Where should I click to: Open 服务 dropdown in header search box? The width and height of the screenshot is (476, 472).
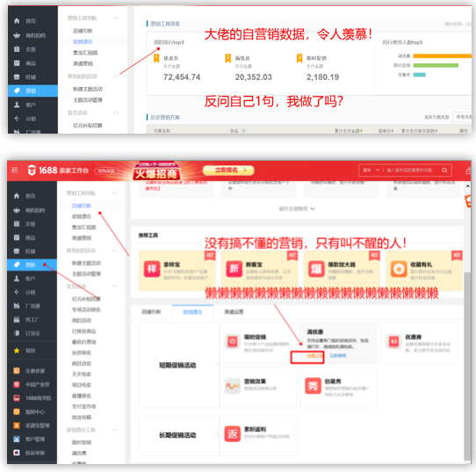click(371, 171)
